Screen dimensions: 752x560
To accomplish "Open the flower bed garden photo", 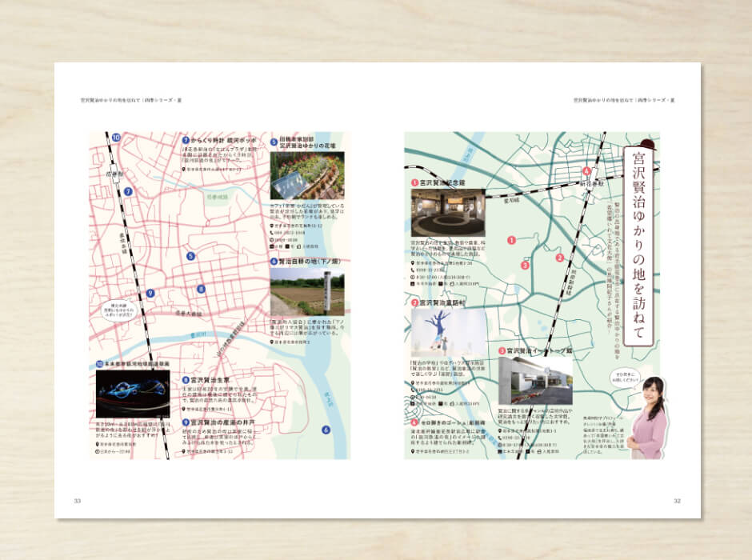I will (x=307, y=176).
